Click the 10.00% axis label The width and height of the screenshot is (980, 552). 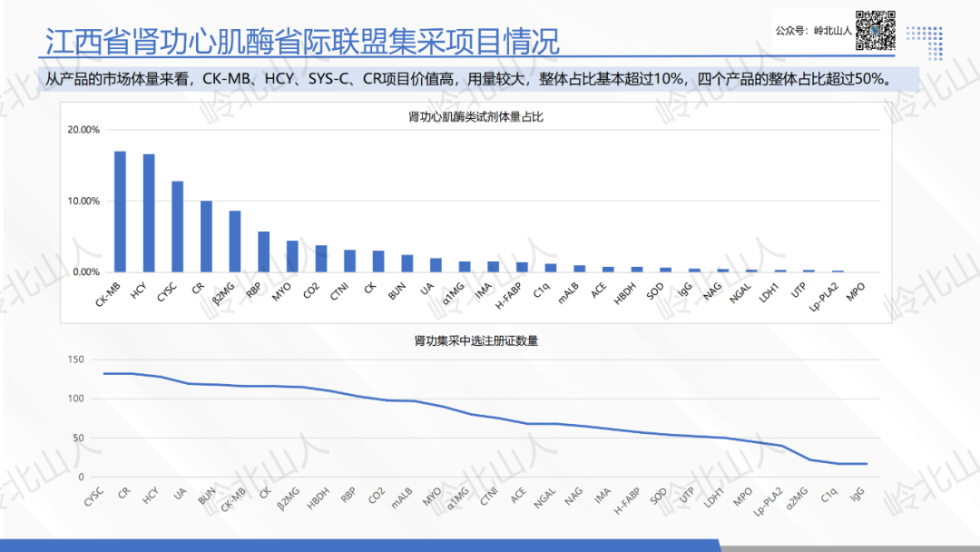point(83,201)
